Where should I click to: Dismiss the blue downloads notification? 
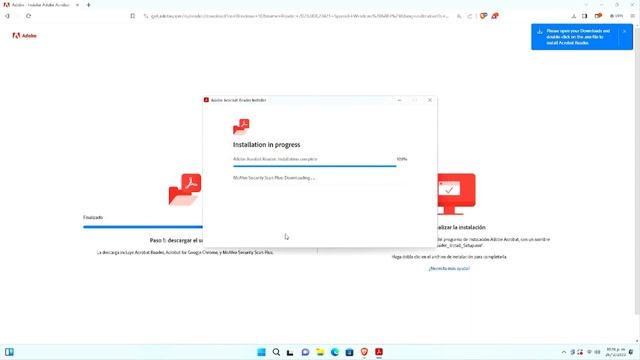[624, 31]
